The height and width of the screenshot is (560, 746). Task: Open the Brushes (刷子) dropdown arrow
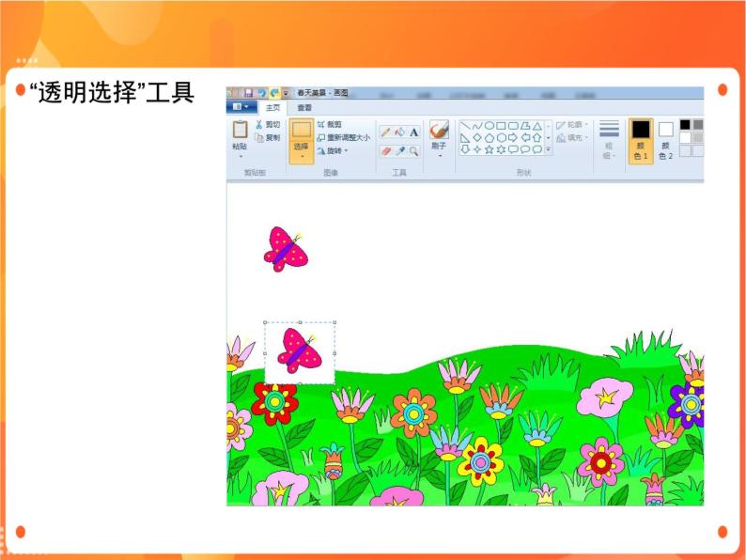click(x=439, y=156)
